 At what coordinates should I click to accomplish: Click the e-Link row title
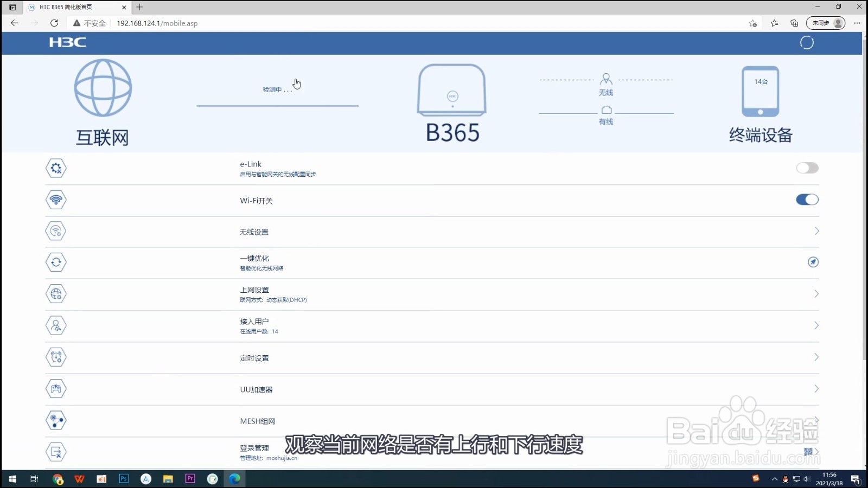click(x=251, y=164)
